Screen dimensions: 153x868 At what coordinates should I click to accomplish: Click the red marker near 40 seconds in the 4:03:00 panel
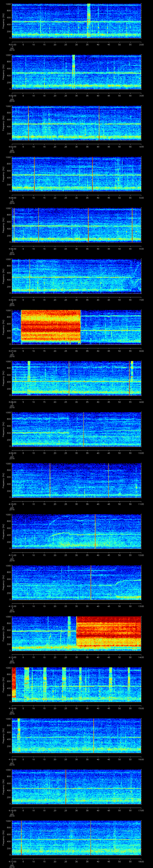coord(99,123)
